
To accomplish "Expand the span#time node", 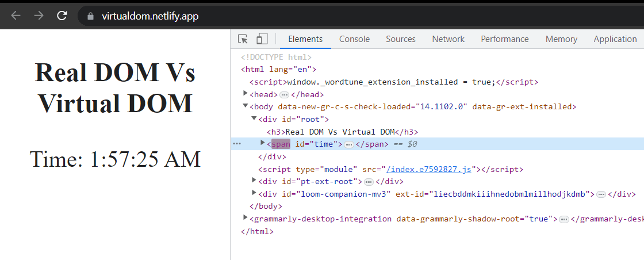I will click(263, 143).
